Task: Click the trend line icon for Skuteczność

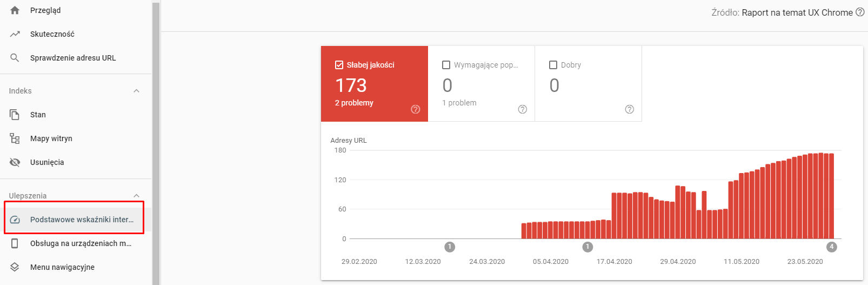Action: coord(15,34)
